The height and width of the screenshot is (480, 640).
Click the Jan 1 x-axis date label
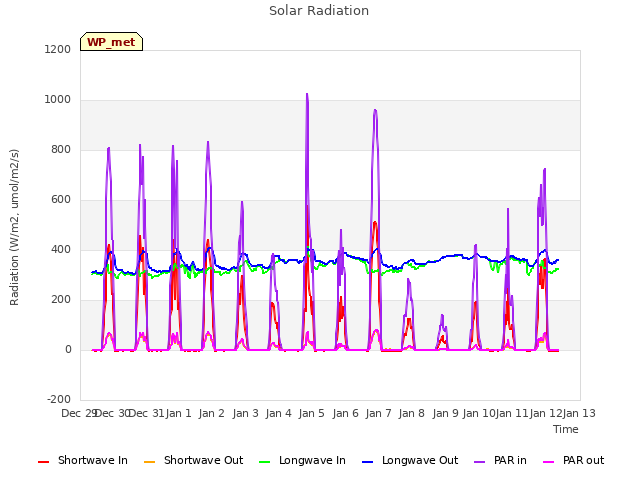pyautogui.click(x=178, y=413)
